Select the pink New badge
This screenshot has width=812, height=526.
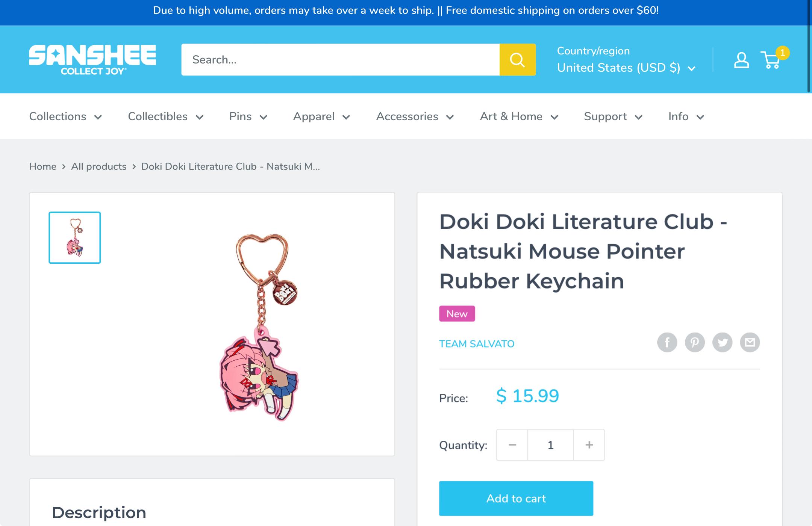pos(456,314)
